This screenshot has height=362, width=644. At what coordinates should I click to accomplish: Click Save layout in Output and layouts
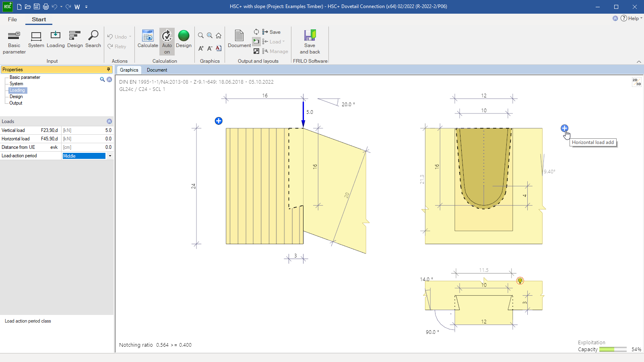tap(271, 32)
